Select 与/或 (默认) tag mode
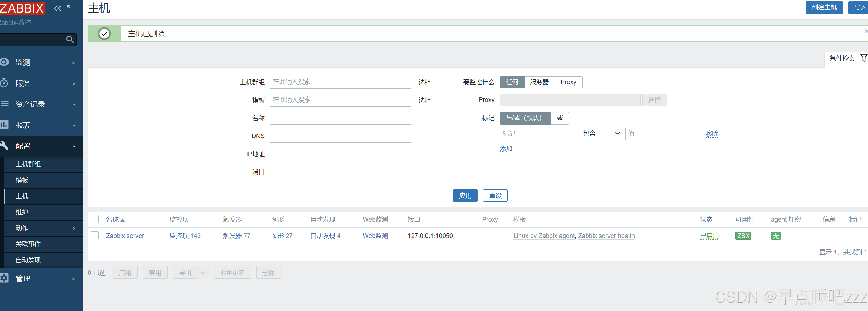The width and height of the screenshot is (868, 311). [x=525, y=118]
